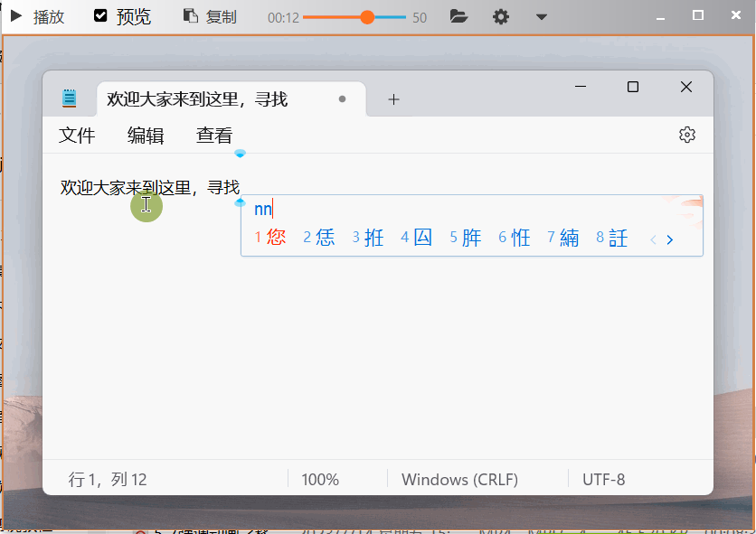Viewport: 756px width, 534px height.
Task: Open the 编辑 menu
Action: (146, 136)
